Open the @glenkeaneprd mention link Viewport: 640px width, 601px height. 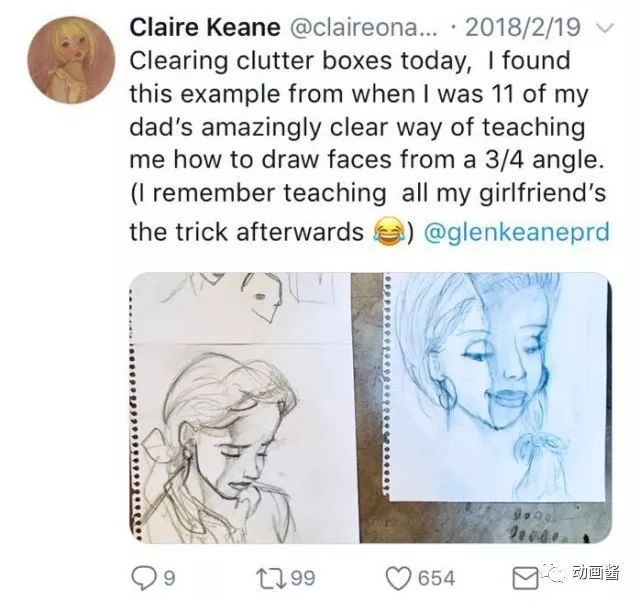(x=517, y=232)
